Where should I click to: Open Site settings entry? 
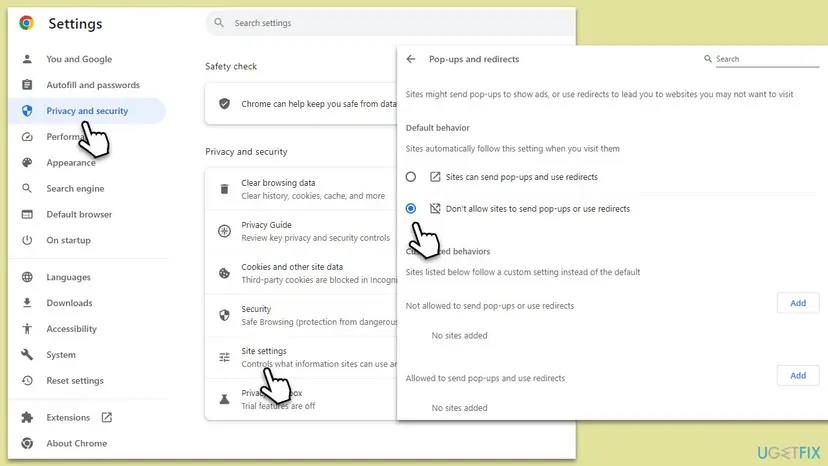302,357
